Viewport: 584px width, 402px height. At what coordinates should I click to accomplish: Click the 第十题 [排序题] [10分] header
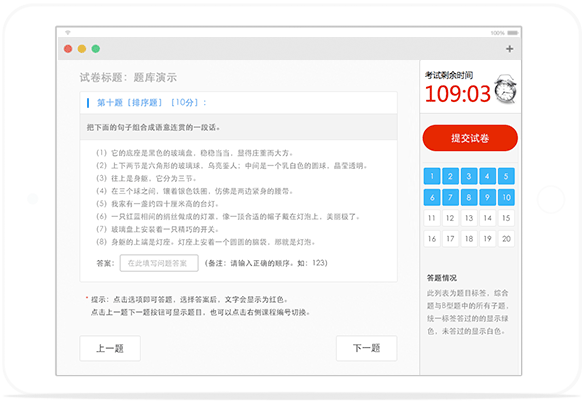pos(152,102)
